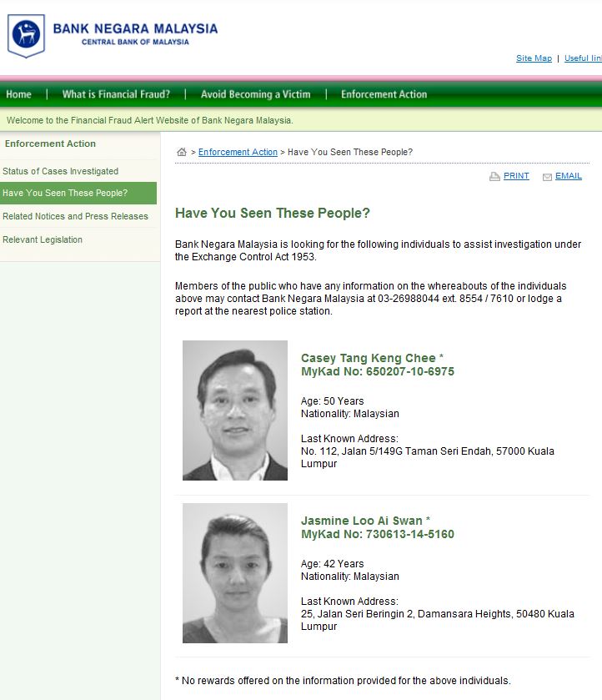602x700 pixels.
Task: Click the photo of Casey Tang Keng Chee
Action: 235,410
